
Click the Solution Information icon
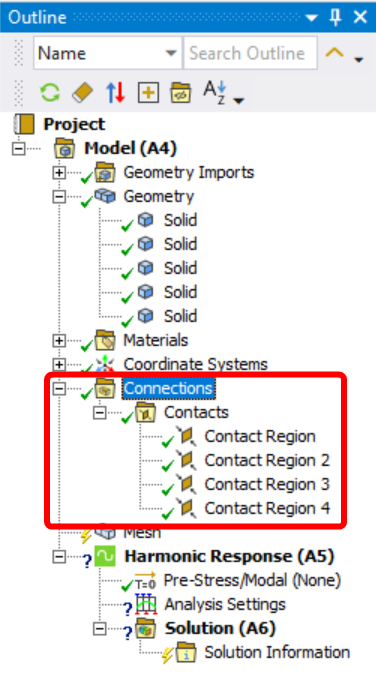click(186, 653)
